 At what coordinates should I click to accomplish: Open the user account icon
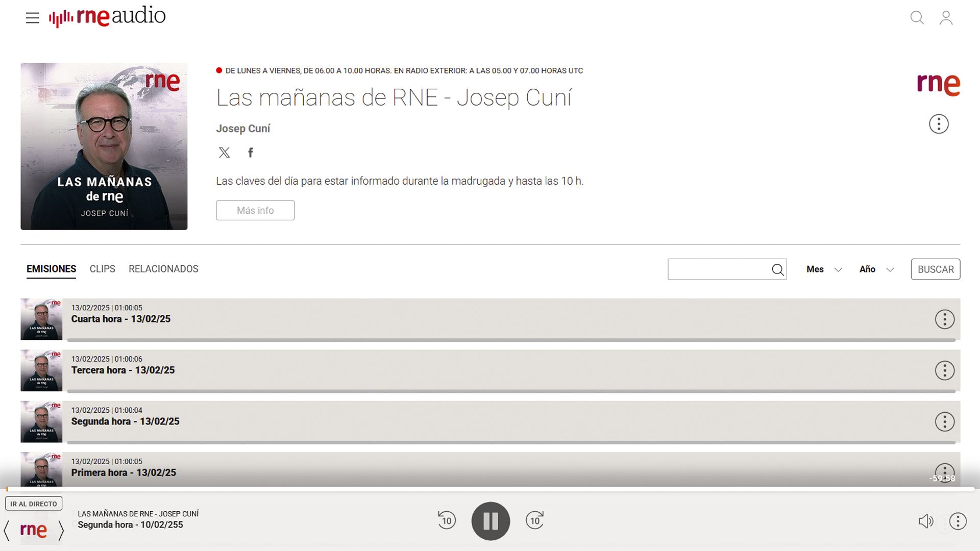click(x=946, y=18)
